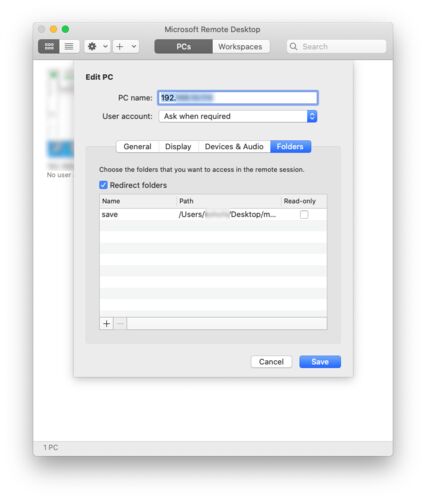Image resolution: width=426 pixels, height=500 pixels.
Task: Open the Display tab
Action: [x=178, y=147]
